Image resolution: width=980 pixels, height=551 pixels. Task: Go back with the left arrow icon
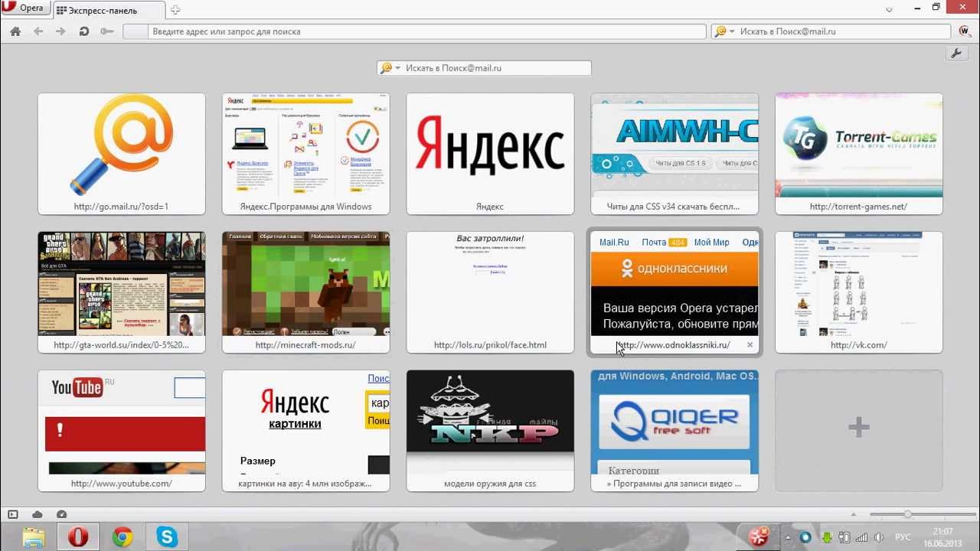point(38,31)
